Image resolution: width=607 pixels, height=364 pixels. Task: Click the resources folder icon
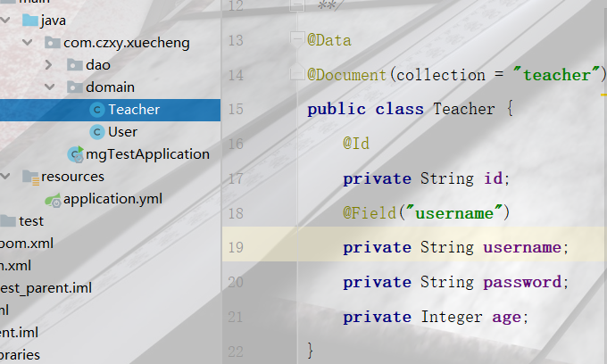(x=30, y=177)
